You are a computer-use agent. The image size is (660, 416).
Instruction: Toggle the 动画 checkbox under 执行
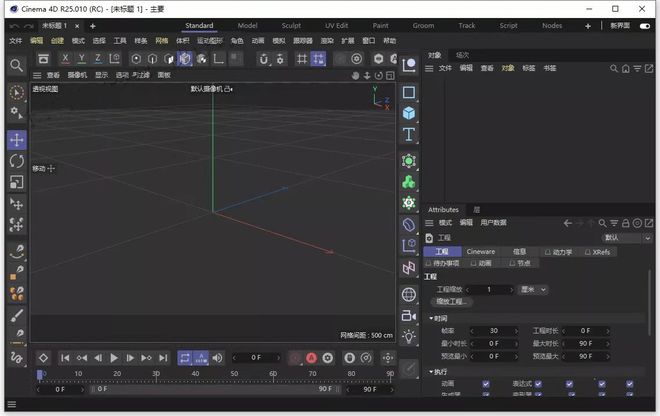(x=486, y=383)
